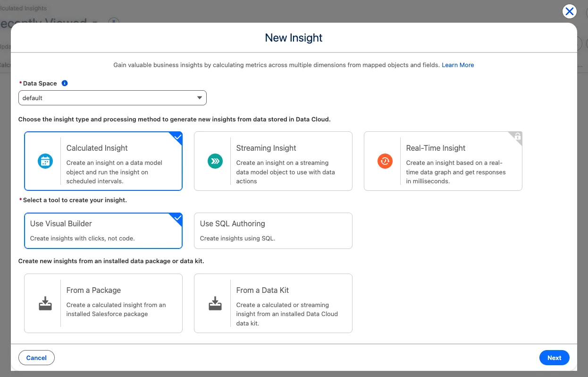
Task: Select the Use SQL Authoring option
Action: click(273, 231)
